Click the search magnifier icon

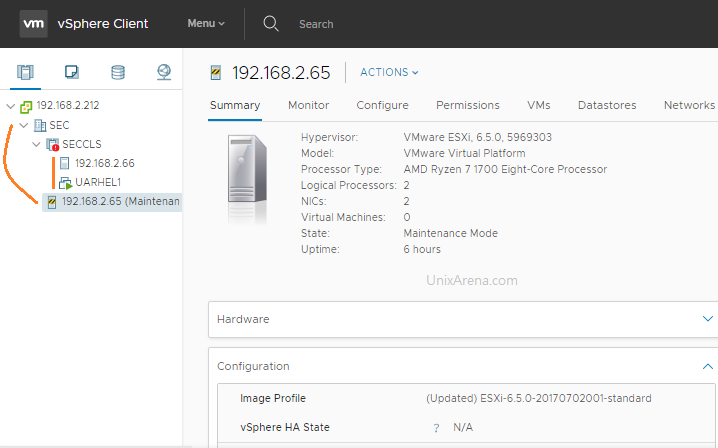point(271,23)
